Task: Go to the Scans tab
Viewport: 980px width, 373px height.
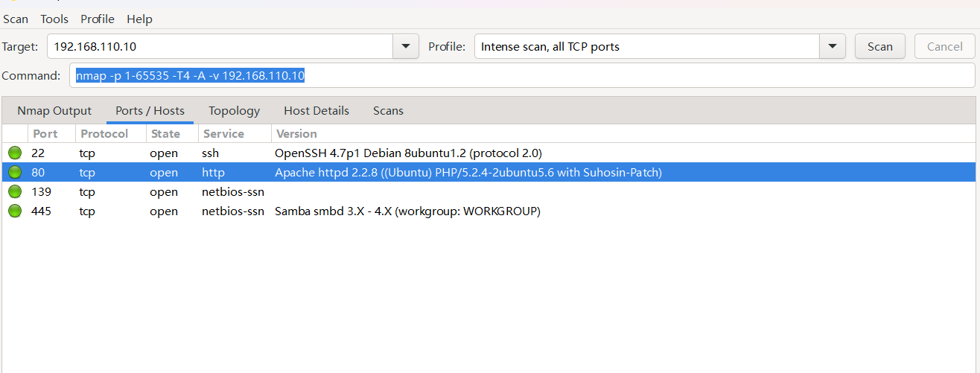Action: pyautogui.click(x=388, y=111)
